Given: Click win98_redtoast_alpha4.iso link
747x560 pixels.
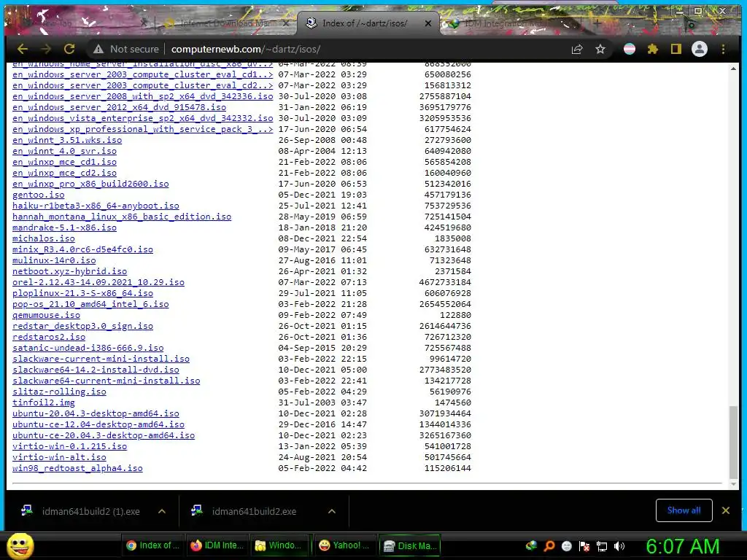Looking at the screenshot, I should click(77, 468).
